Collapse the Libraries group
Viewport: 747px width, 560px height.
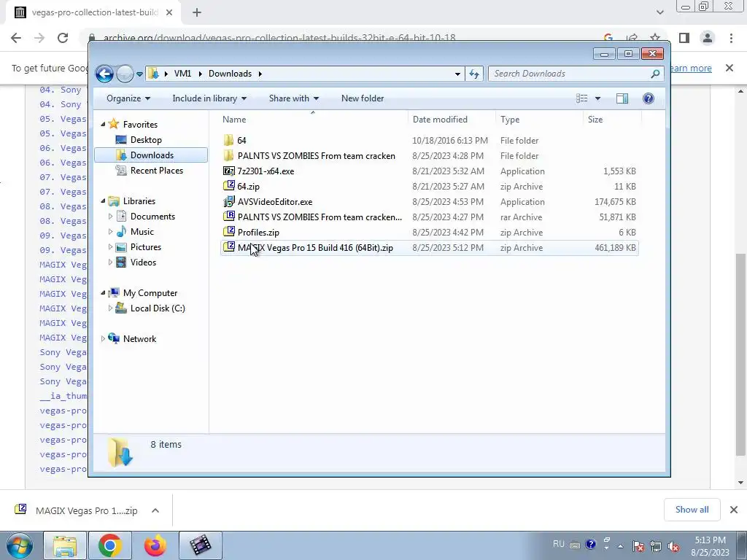pyautogui.click(x=103, y=201)
